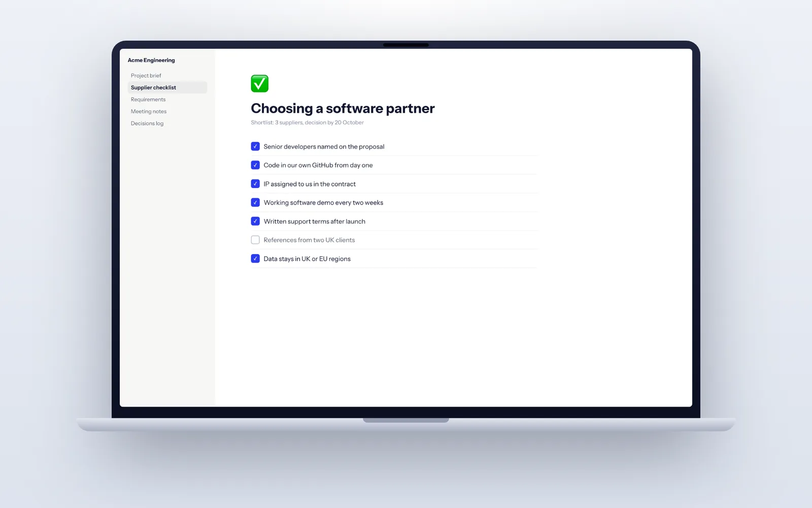Click the 'Choosing a software partner' title
This screenshot has width=812, height=508.
click(x=343, y=108)
